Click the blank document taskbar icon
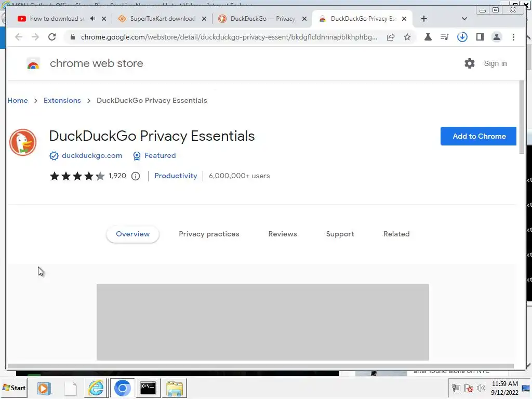 [x=71, y=388]
